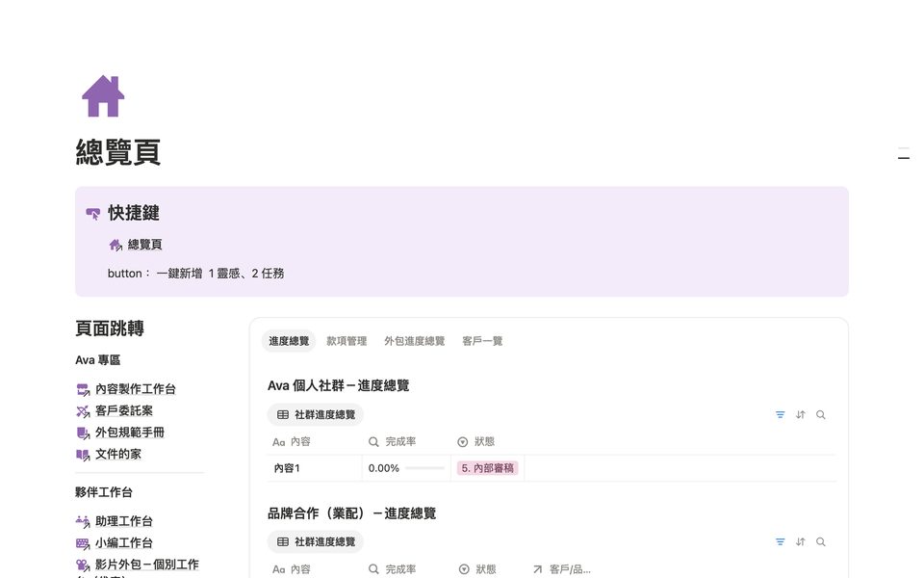Viewport: 924px width, 578px height.
Task: Search in Ava 個人社群 table
Action: click(x=820, y=414)
